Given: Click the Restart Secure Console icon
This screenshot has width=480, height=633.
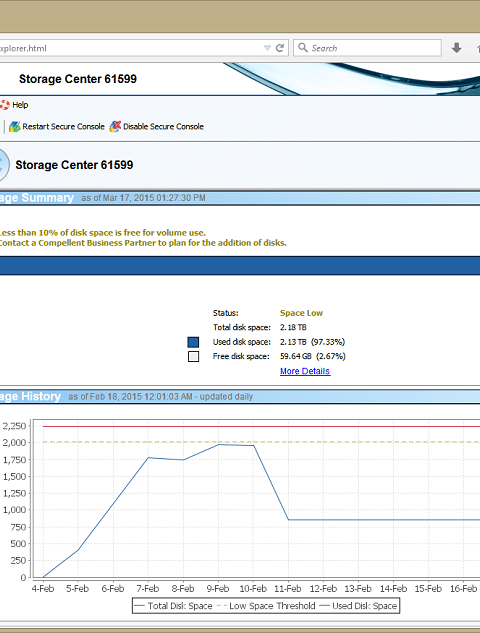Looking at the screenshot, I should pos(15,127).
